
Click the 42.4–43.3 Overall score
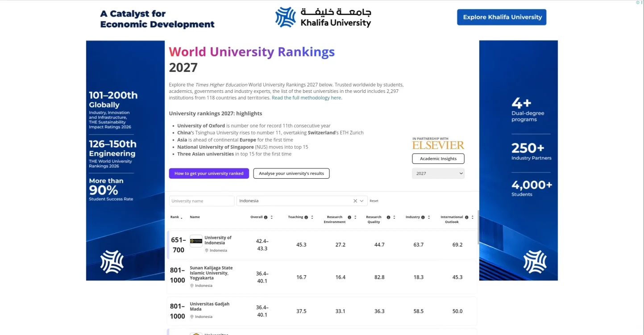pos(262,245)
